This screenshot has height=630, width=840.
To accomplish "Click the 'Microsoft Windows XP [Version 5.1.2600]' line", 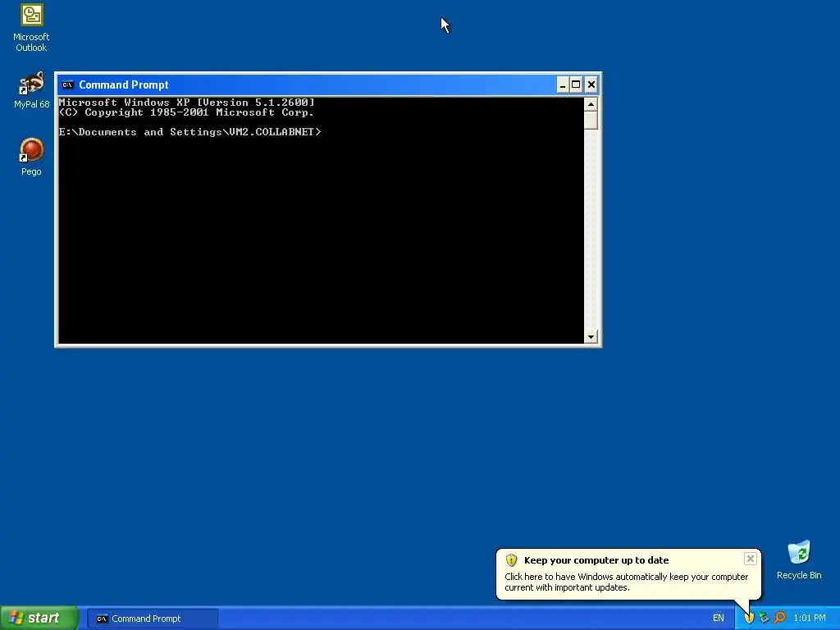I will 186,103.
